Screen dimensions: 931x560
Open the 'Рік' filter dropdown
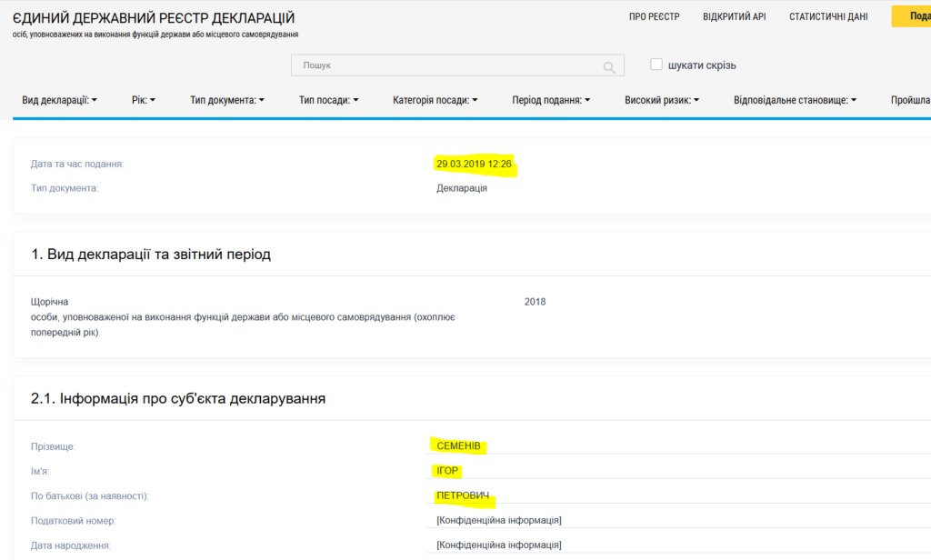click(143, 100)
